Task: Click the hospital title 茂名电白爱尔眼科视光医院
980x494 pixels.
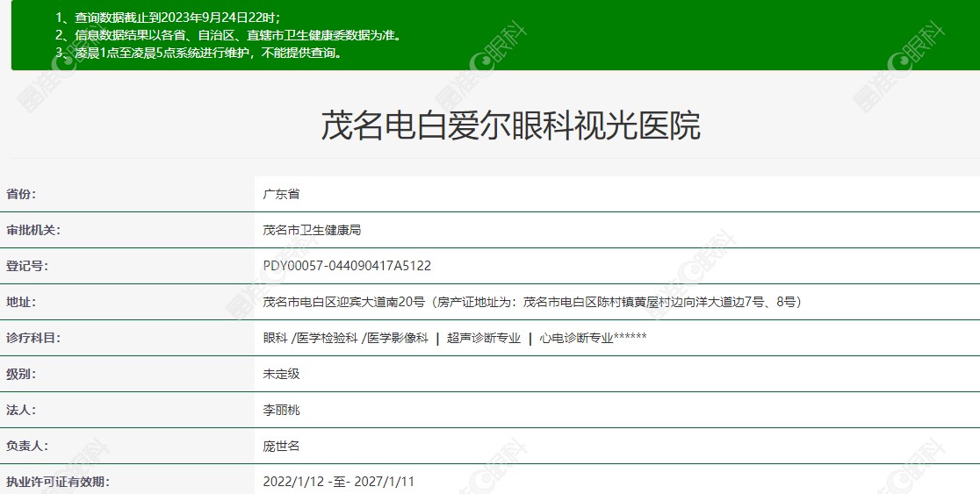Action: click(x=510, y=125)
